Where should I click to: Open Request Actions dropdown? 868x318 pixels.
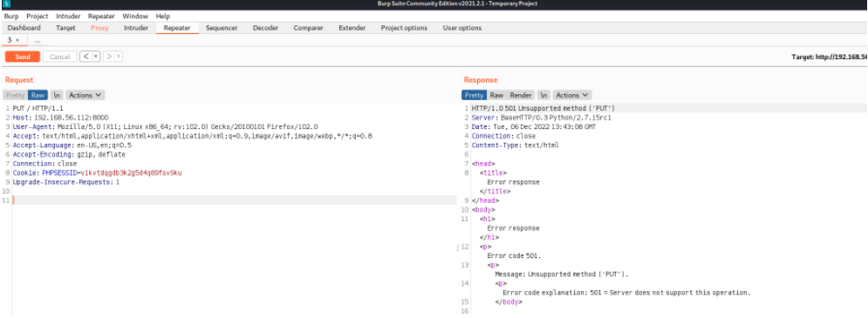pyautogui.click(x=85, y=95)
